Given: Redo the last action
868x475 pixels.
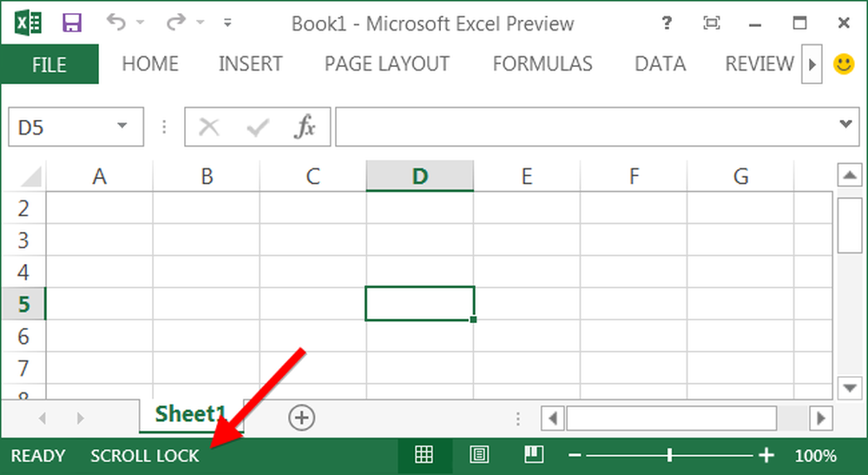Looking at the screenshot, I should 176,23.
